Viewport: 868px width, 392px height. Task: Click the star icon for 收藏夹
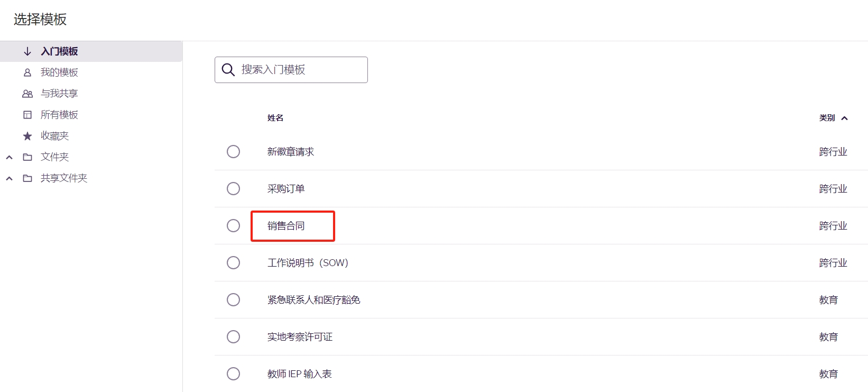[27, 136]
